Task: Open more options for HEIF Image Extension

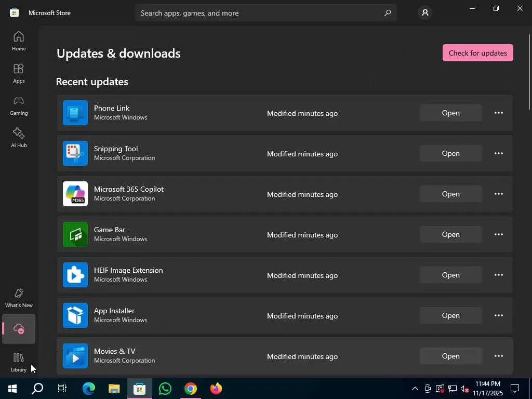Action: click(x=498, y=275)
